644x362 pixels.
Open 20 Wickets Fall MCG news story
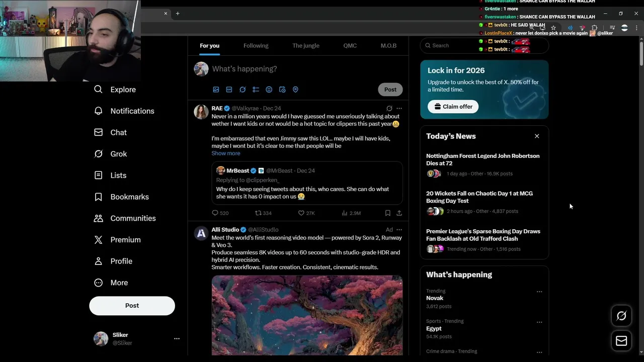click(484, 202)
